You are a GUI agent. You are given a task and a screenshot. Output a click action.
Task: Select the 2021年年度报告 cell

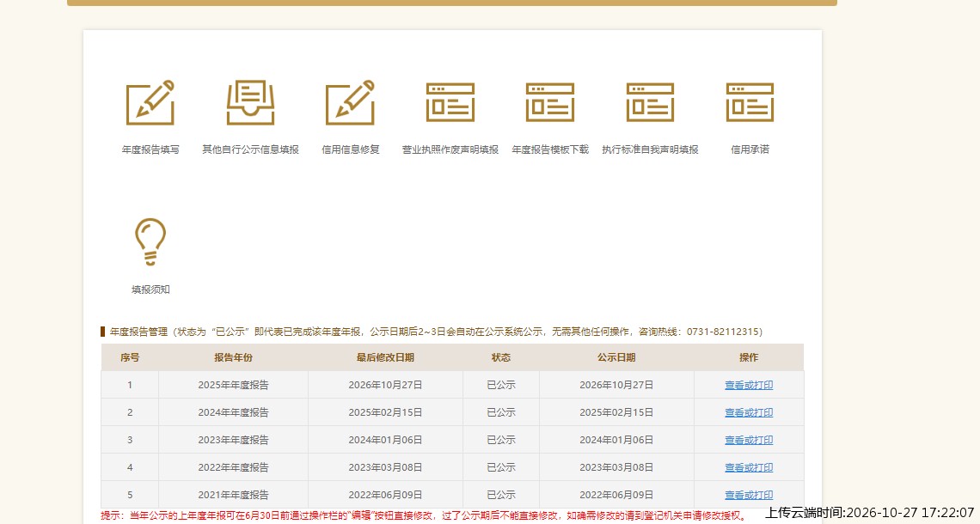[x=233, y=495]
